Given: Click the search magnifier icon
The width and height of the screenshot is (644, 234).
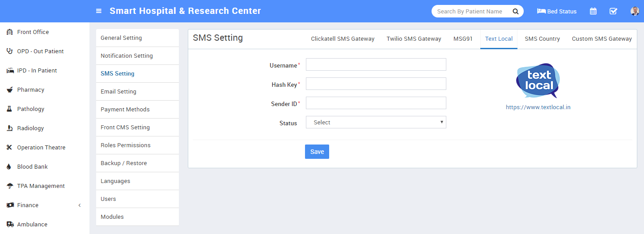Looking at the screenshot, I should 515,11.
